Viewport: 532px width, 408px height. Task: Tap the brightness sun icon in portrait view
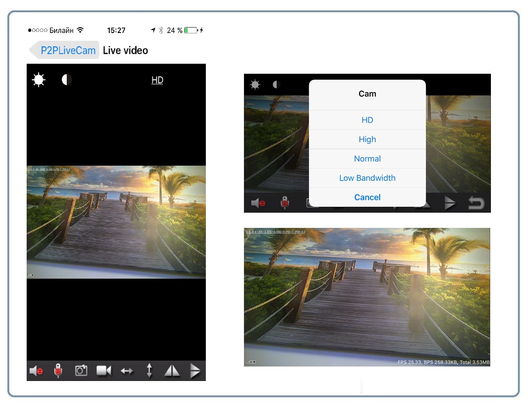[x=39, y=80]
